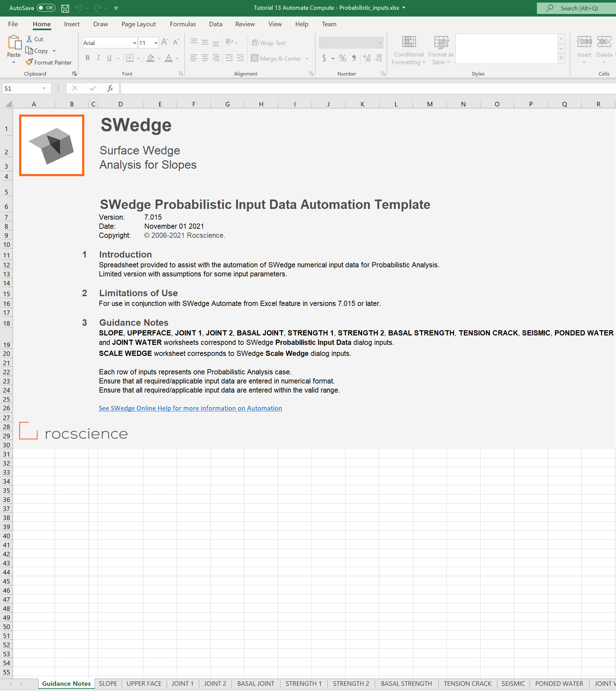Toggle the AutoSave switch
Viewport: 616px width, 691px height.
[46, 8]
